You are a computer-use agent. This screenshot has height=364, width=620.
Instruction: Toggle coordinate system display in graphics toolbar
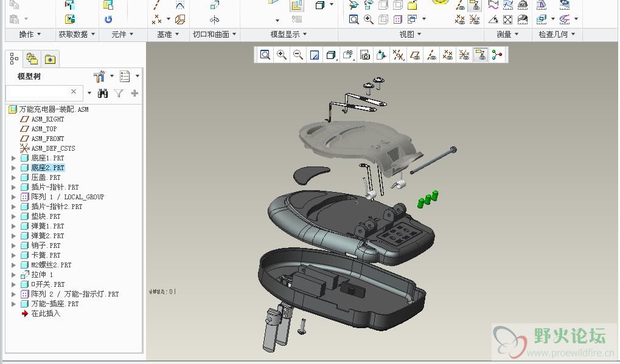point(464,55)
